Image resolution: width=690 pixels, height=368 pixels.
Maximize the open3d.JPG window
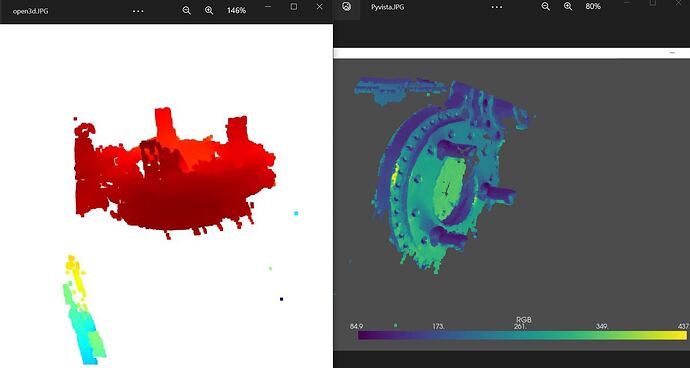(x=294, y=7)
